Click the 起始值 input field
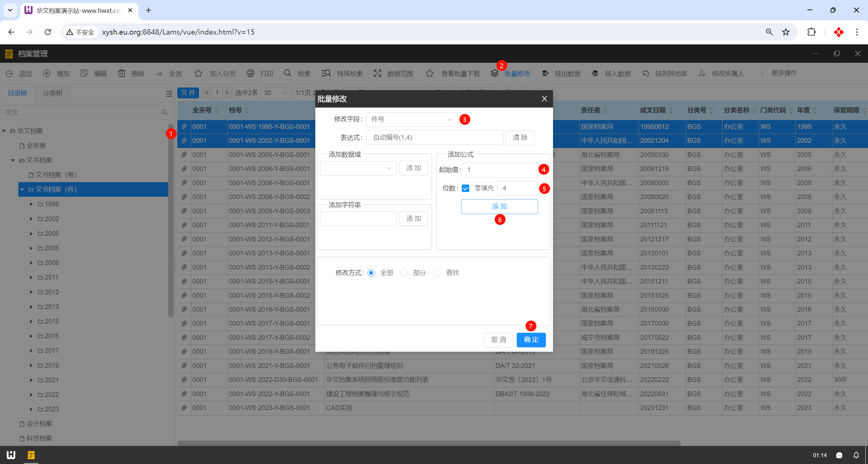The image size is (868, 464). [x=500, y=170]
